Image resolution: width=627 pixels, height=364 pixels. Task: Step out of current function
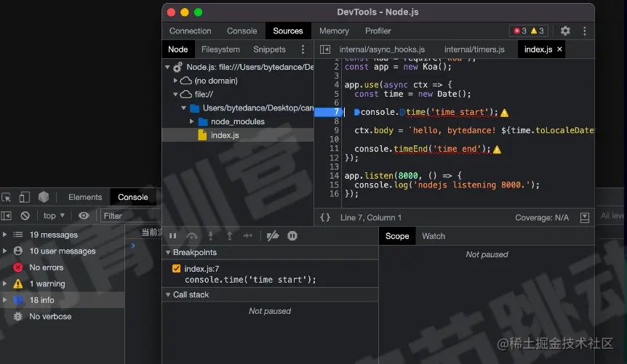pos(230,235)
